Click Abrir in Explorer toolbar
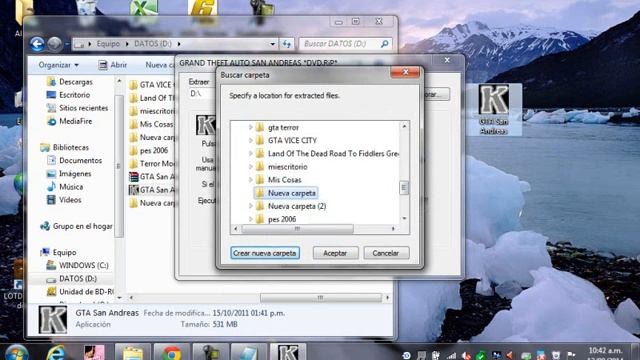The width and height of the screenshot is (640, 360). point(113,65)
